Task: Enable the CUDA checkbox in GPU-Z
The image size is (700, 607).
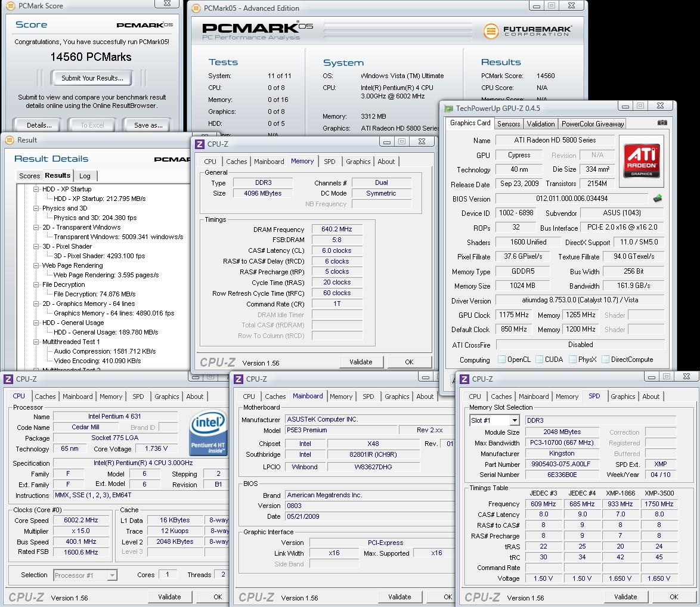Action: point(539,360)
